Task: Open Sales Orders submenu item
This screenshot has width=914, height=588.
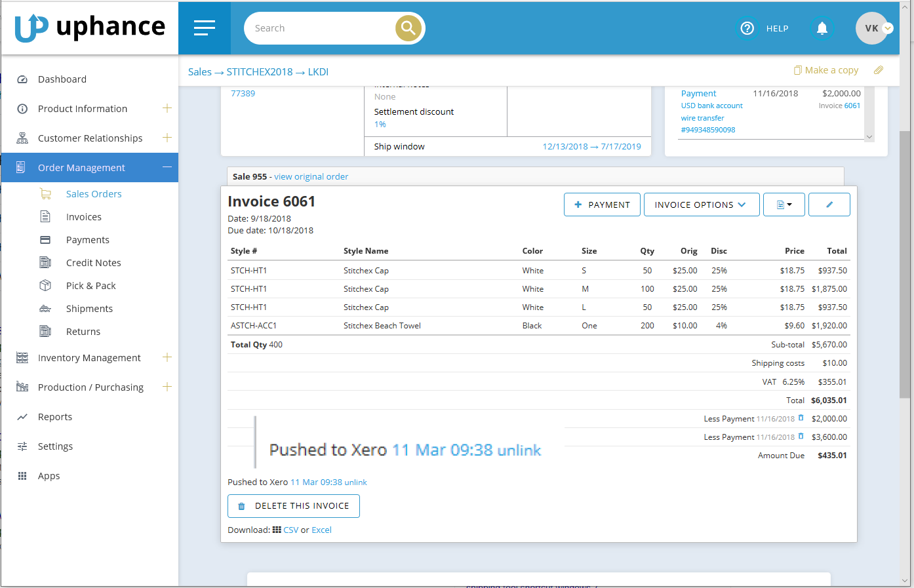Action: (x=94, y=194)
